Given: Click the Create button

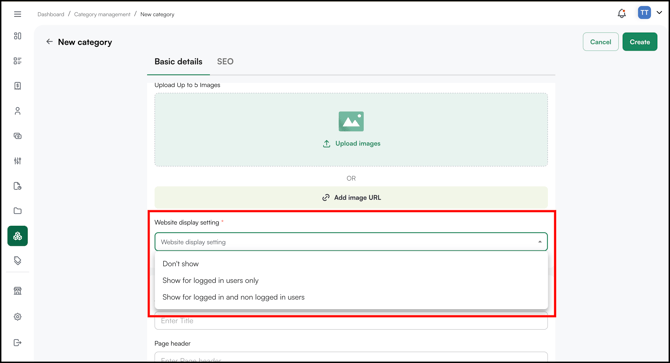Looking at the screenshot, I should [x=640, y=42].
